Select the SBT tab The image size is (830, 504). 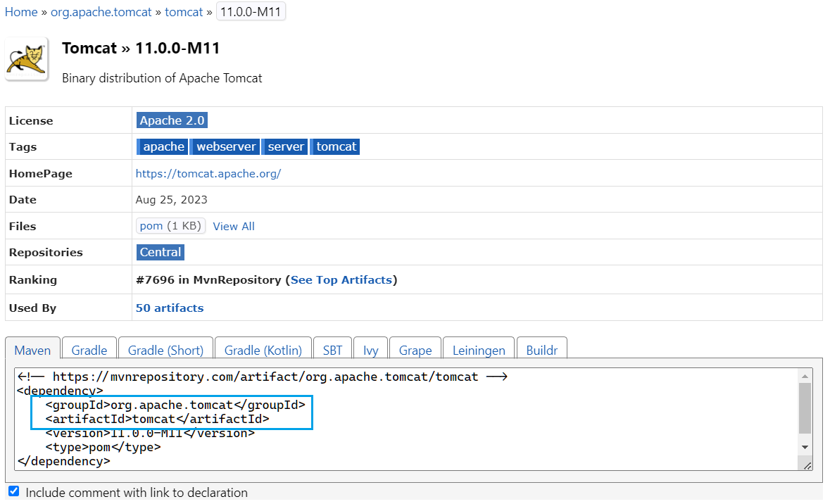tap(332, 350)
